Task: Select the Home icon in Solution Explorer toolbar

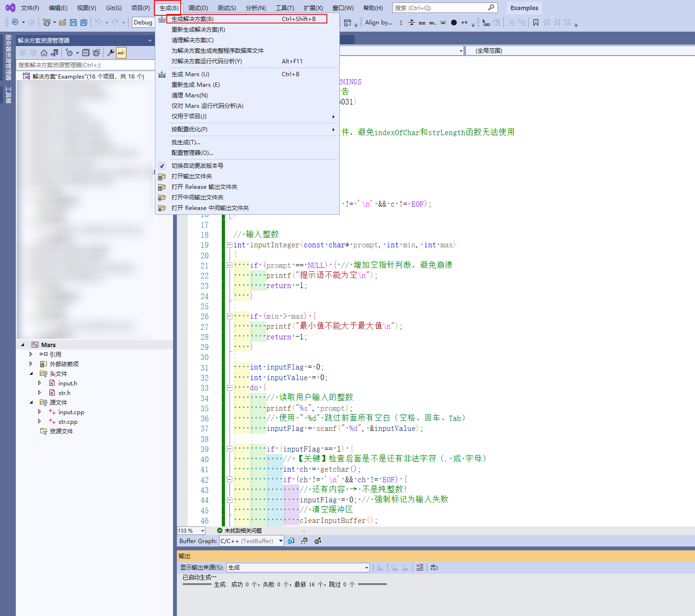Action: (x=44, y=53)
